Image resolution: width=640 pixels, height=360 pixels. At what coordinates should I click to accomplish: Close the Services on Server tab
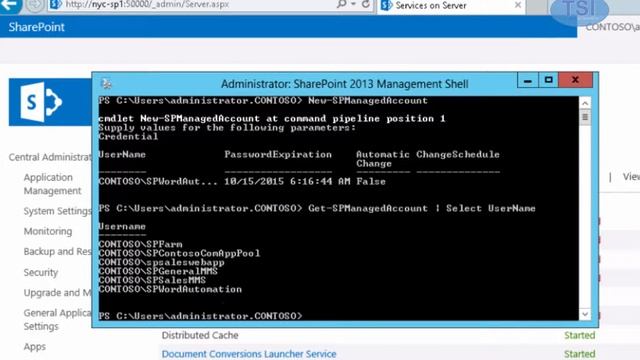coord(518,5)
